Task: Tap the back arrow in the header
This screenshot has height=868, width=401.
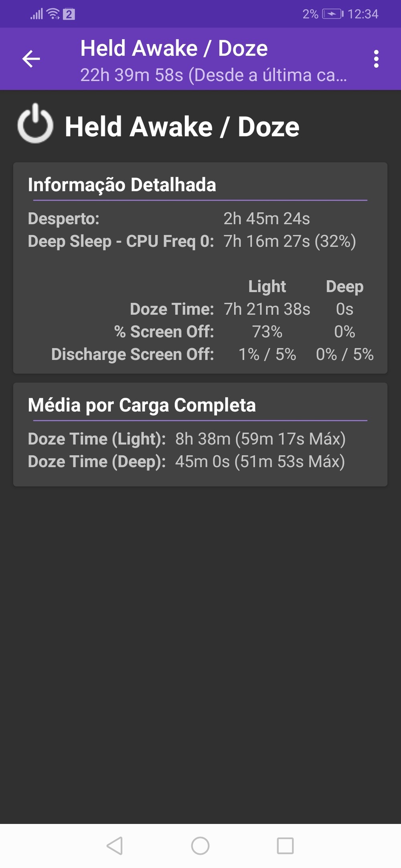Action: (31, 59)
